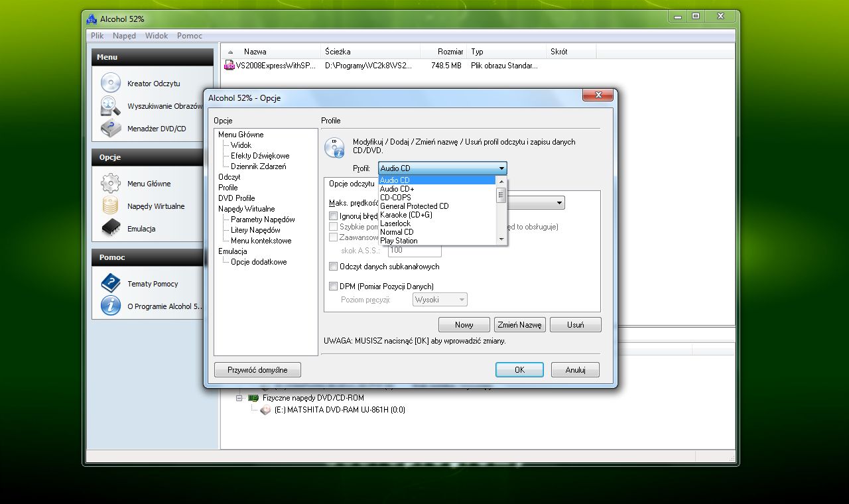Choose Normal CD profile
The image size is (849, 504).
pyautogui.click(x=438, y=232)
